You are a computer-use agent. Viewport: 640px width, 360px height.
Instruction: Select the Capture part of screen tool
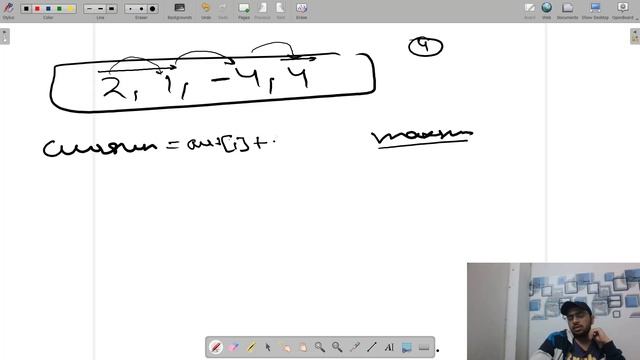[407, 347]
